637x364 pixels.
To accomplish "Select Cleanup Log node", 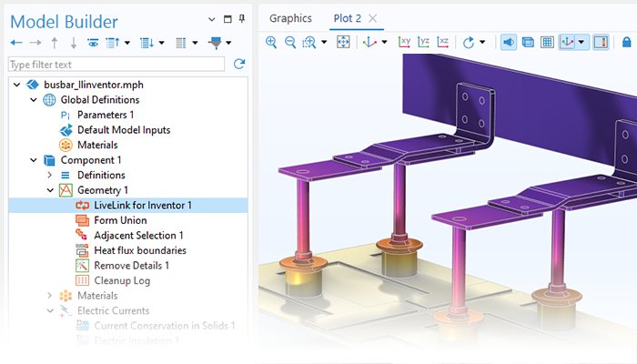I will (x=122, y=280).
